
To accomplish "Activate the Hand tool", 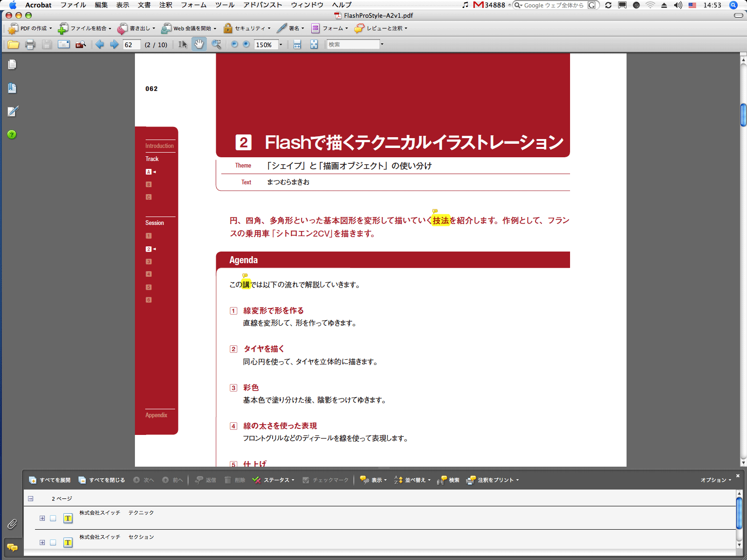I will (x=199, y=44).
